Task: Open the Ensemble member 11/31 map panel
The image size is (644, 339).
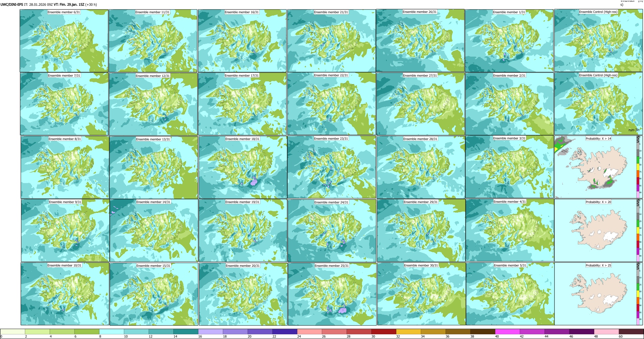Action: [153, 41]
